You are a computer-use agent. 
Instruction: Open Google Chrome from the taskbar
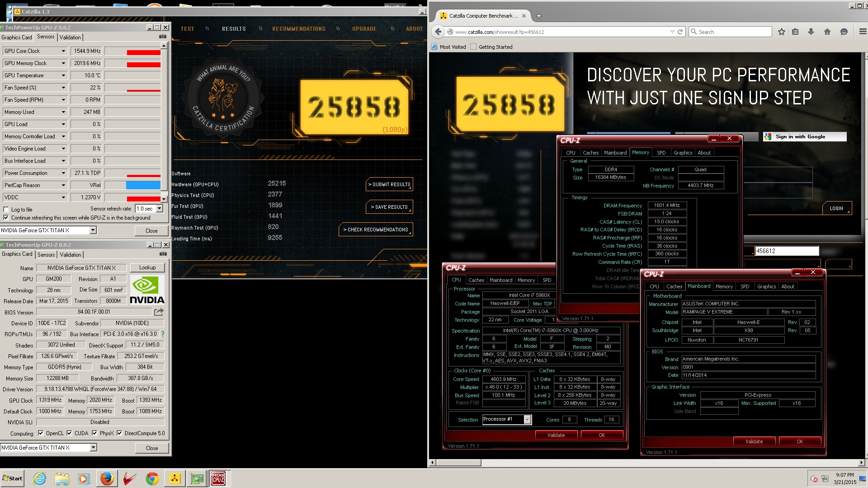(x=152, y=479)
